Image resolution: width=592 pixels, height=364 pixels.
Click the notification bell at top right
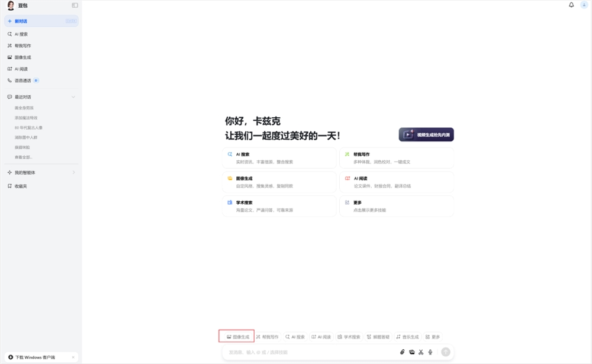570,5
